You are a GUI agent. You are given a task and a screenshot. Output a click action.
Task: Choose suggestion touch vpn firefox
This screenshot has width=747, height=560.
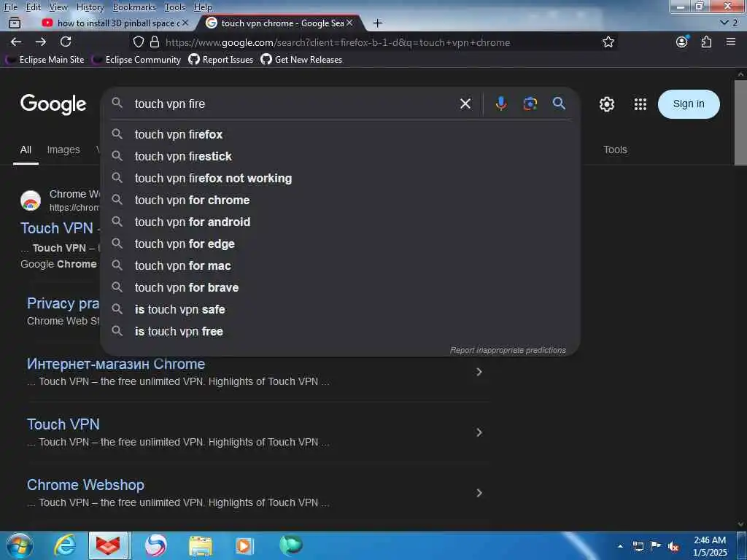coord(340,134)
